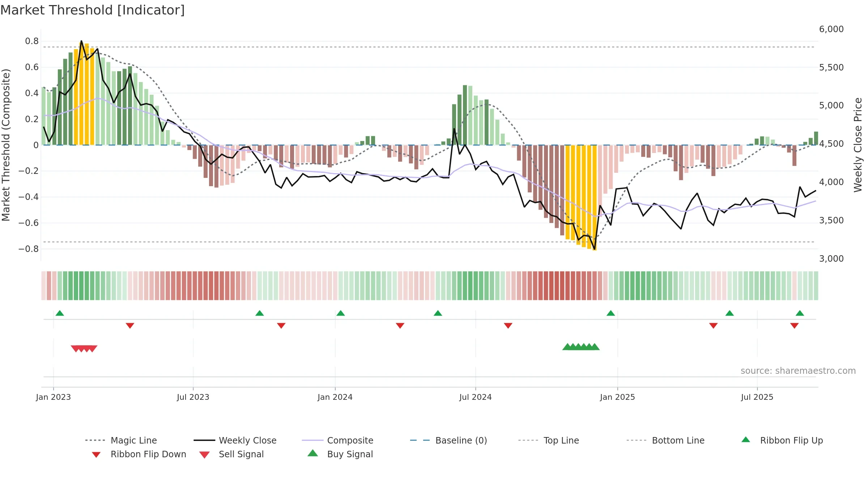The image size is (868, 488).
Task: Toggle the Ribbon Flip Up legend entry
Action: tap(782, 440)
